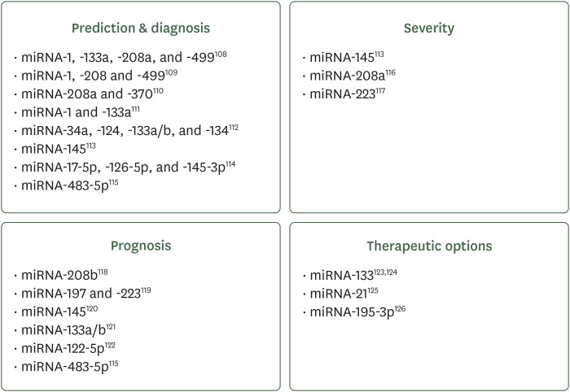
Task: Select miRNA-145 in the Severity box
Action: pyautogui.click(x=338, y=58)
